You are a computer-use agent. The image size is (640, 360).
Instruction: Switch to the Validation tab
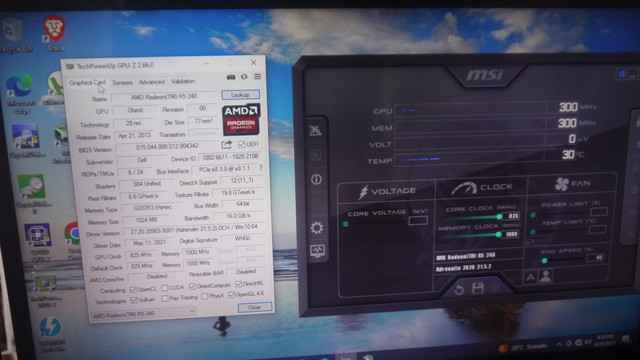(x=183, y=81)
